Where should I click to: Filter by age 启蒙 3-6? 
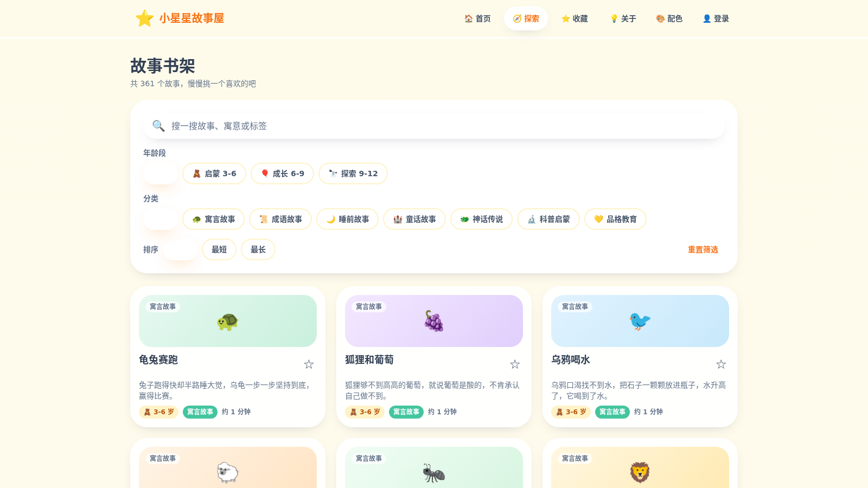coord(214,174)
